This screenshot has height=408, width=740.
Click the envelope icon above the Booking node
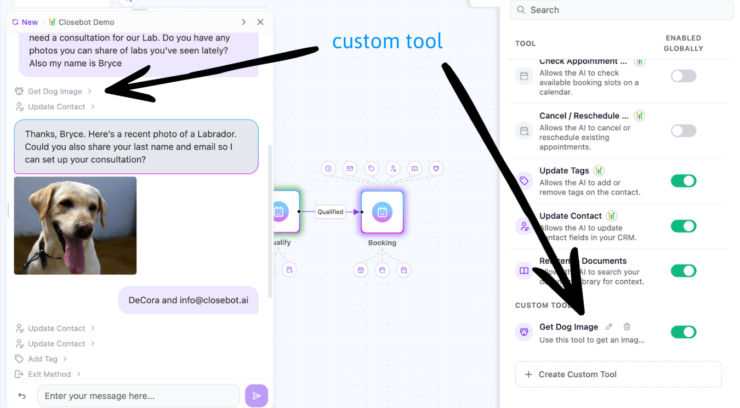pos(350,168)
